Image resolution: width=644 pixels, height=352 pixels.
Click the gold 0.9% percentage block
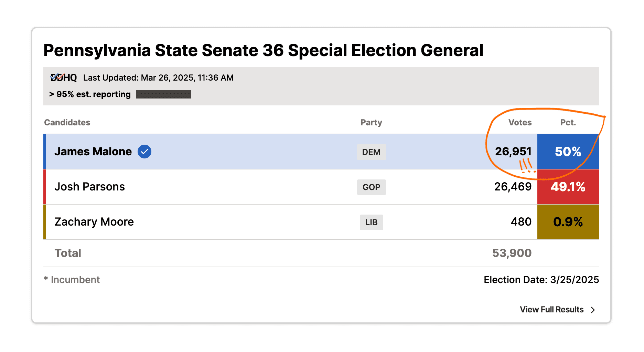(568, 222)
